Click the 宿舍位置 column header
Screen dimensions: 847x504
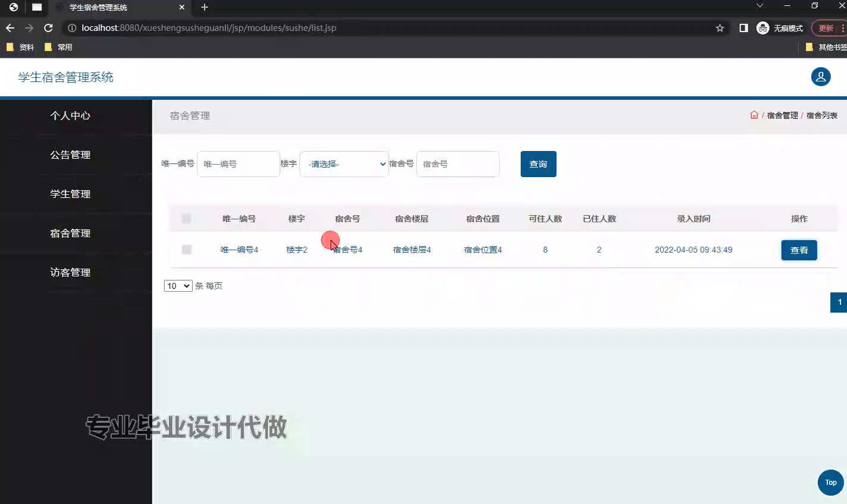point(483,219)
